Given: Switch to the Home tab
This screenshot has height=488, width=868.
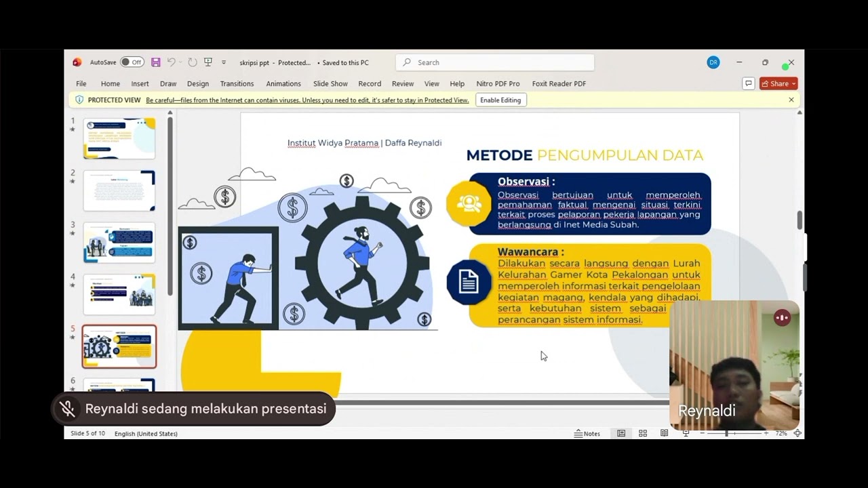Looking at the screenshot, I should [x=111, y=83].
